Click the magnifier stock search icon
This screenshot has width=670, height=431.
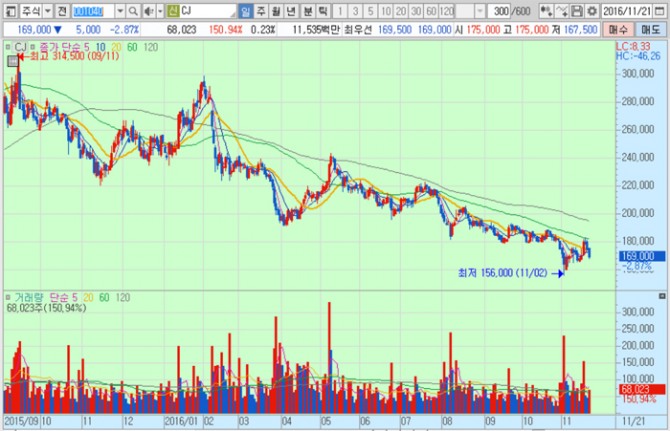click(x=134, y=10)
